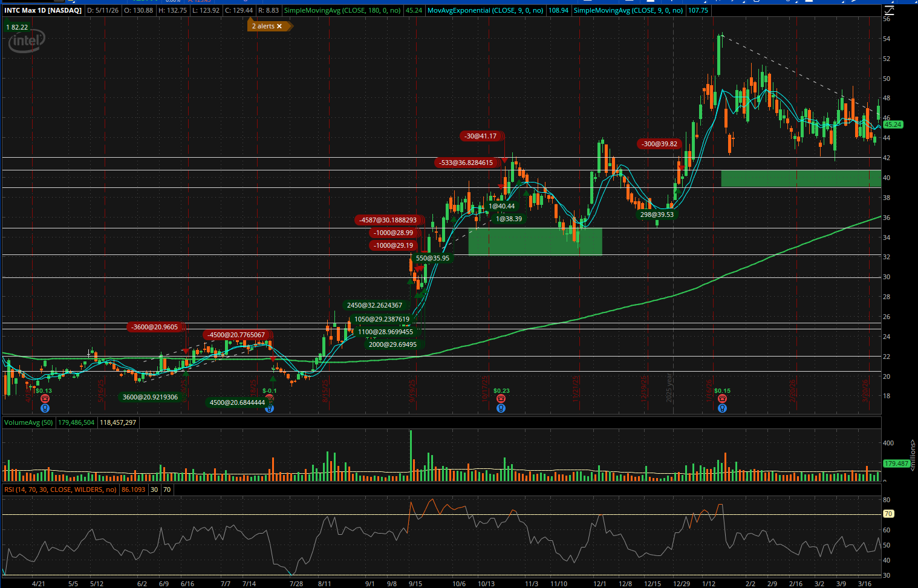Click the 107.75 moving average value

(x=698, y=10)
